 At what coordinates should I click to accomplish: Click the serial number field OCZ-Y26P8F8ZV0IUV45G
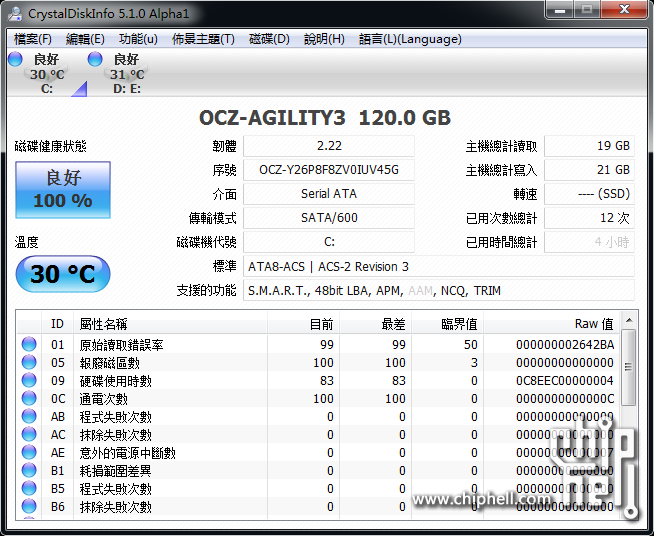click(x=329, y=170)
